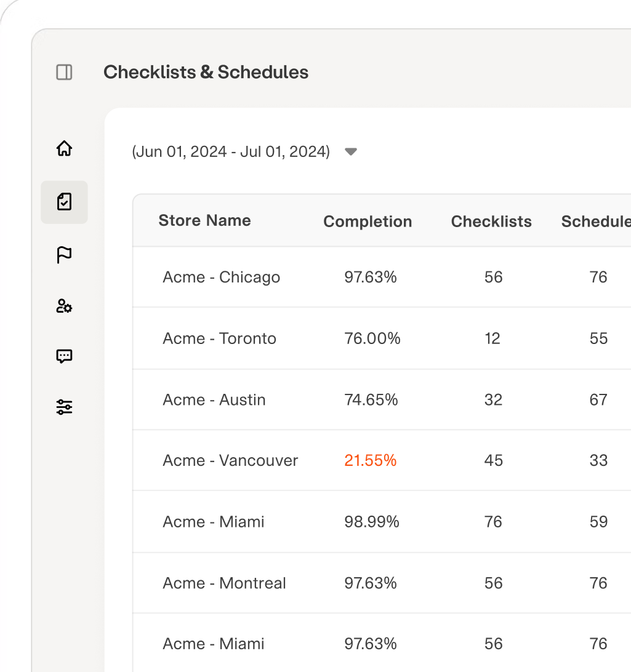Click Chicago's 97.63% completion value

[371, 278]
